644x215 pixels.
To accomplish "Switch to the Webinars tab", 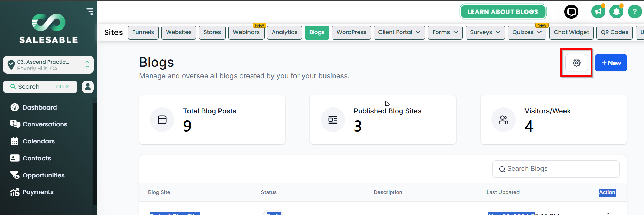I will click(246, 32).
